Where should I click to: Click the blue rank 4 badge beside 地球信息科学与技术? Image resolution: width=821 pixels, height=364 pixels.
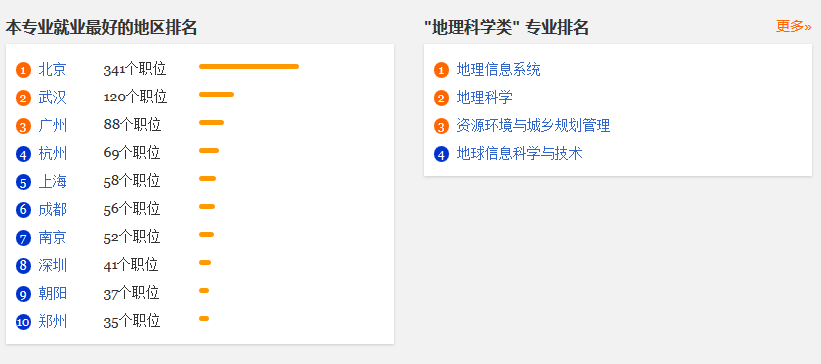coord(441,154)
